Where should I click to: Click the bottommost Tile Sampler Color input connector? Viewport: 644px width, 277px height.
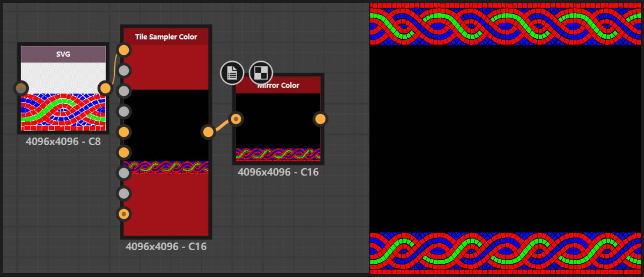coord(124,214)
